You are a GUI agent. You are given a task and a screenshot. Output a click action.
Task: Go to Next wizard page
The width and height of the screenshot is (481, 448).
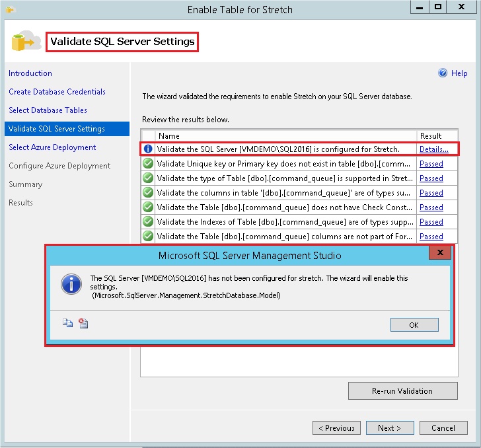point(389,428)
